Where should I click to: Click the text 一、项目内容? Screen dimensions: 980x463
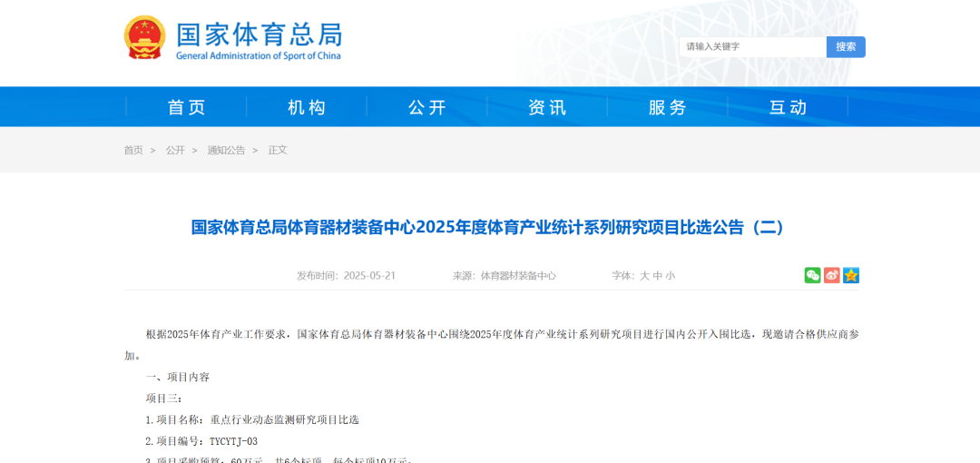coord(178,378)
